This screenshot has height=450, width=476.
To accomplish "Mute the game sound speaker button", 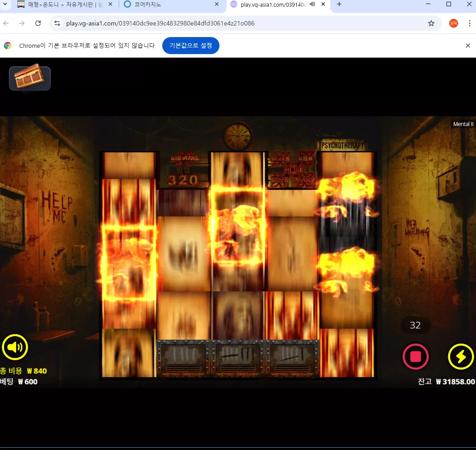I will (x=15, y=347).
